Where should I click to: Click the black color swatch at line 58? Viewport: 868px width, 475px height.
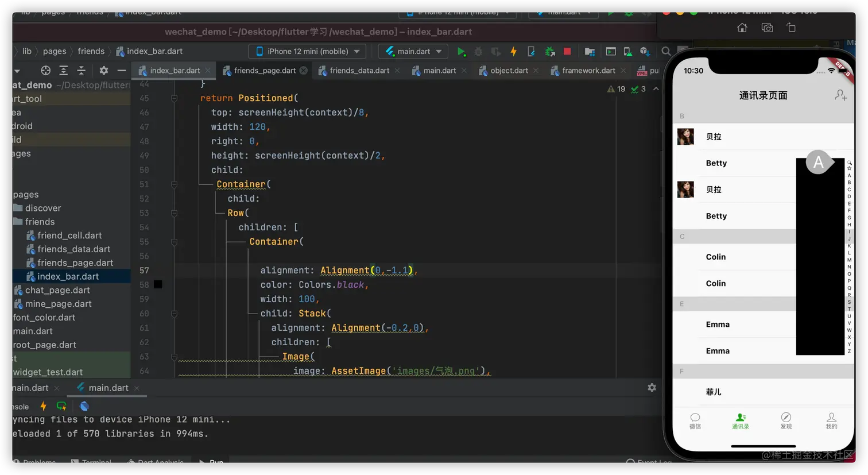[x=158, y=285]
